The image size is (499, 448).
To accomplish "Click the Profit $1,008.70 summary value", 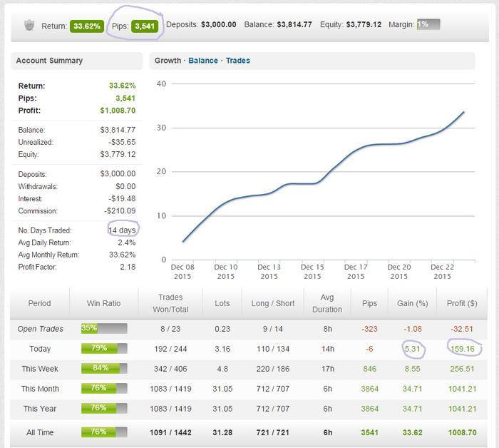I will 118,111.
